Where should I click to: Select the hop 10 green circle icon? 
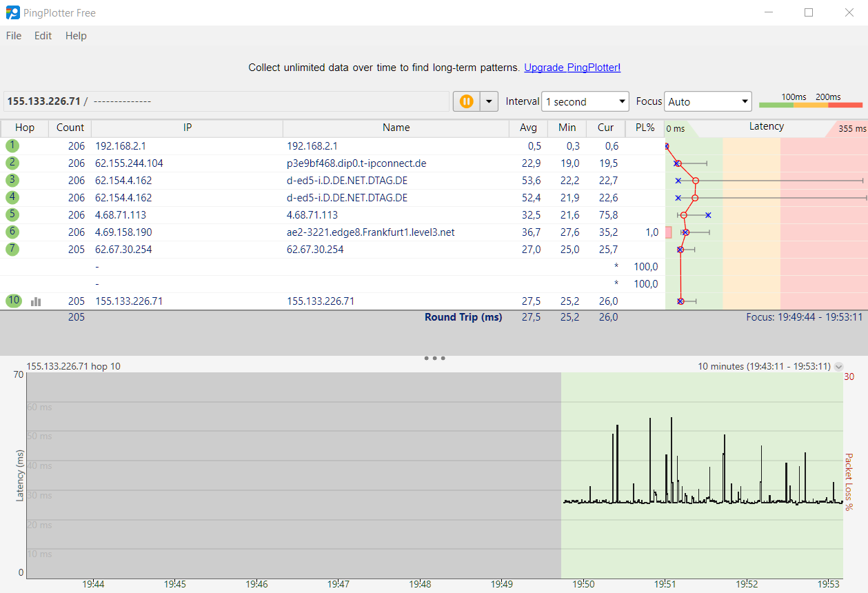click(x=13, y=301)
